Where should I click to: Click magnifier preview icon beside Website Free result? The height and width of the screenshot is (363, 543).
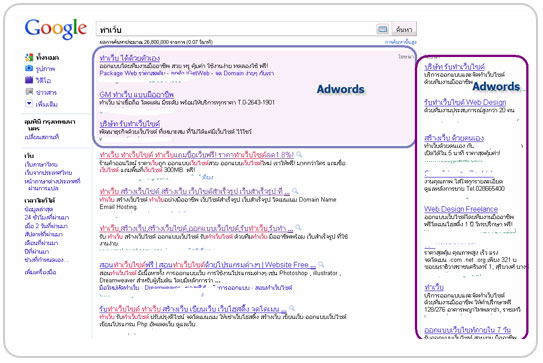321,265
